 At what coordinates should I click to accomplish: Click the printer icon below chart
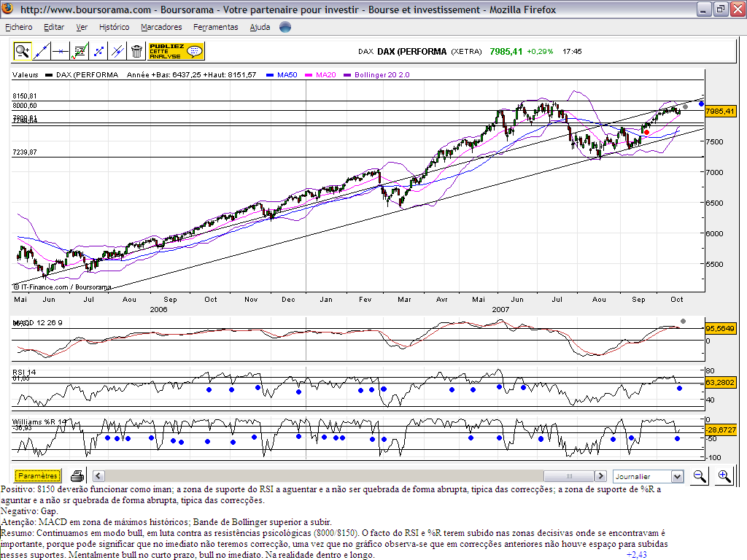[x=77, y=475]
